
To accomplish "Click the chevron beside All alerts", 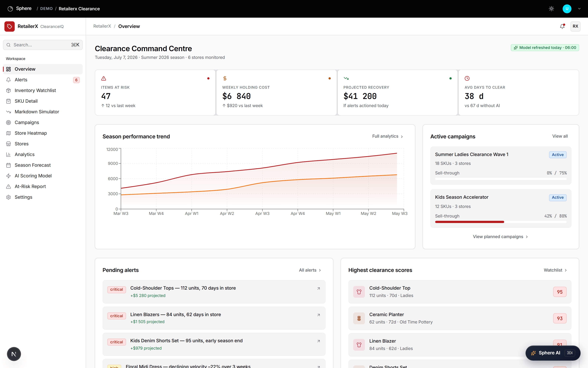I will 320,270.
